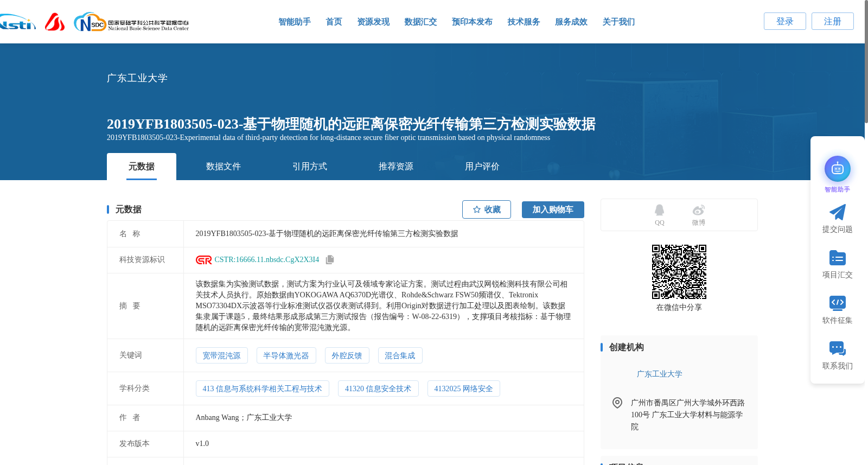Select subject 41320 信息安全技术
The image size is (868, 465).
tap(378, 388)
